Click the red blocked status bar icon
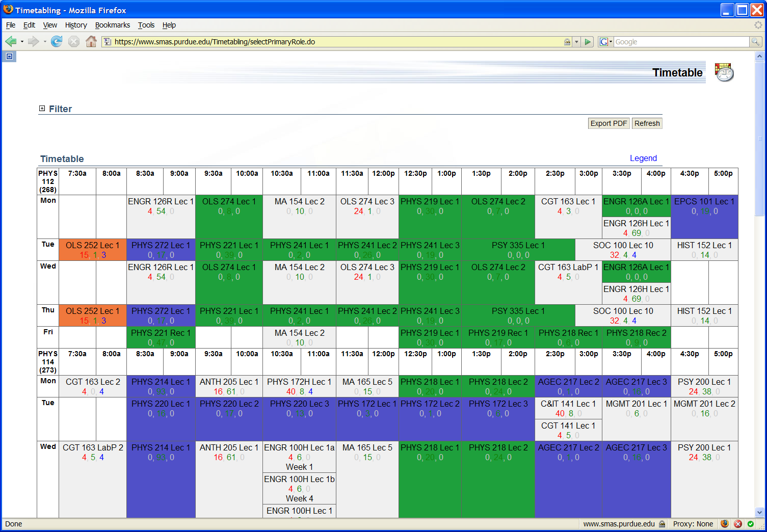 pyautogui.click(x=738, y=524)
